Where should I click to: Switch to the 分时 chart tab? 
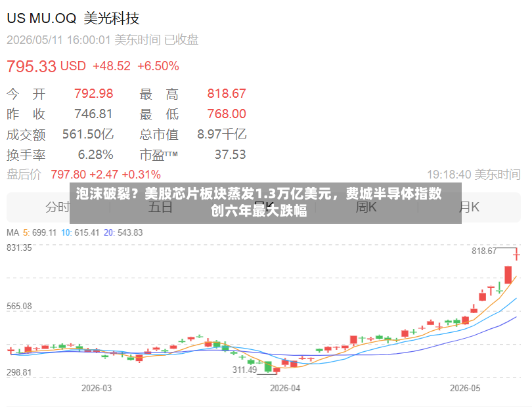point(58,207)
